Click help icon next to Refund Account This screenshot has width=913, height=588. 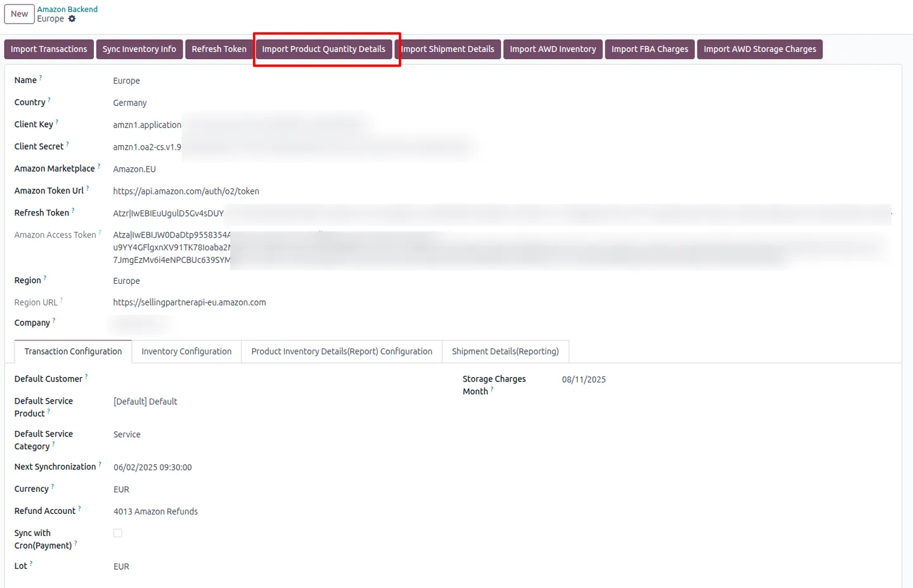pyautogui.click(x=79, y=509)
